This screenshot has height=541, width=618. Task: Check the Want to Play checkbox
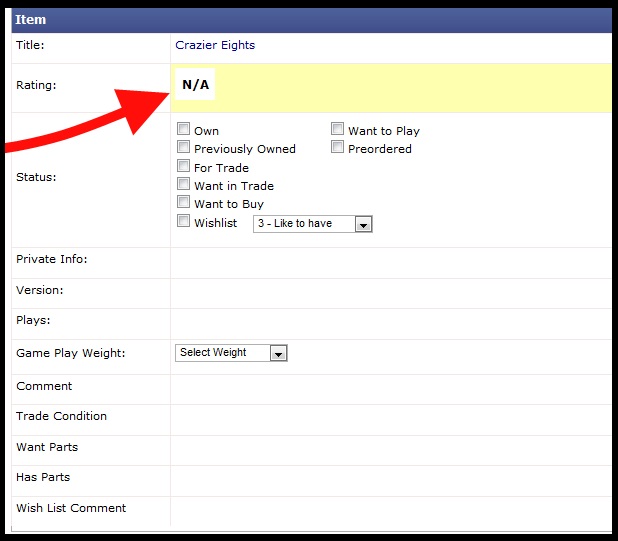338,129
